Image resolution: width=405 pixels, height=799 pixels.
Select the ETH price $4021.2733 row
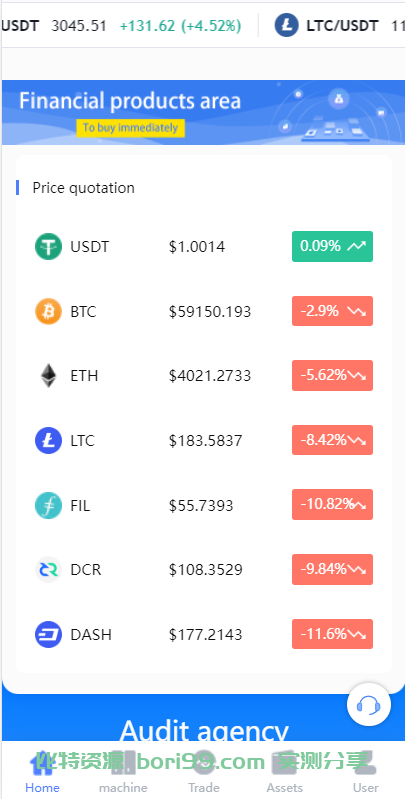click(x=204, y=376)
